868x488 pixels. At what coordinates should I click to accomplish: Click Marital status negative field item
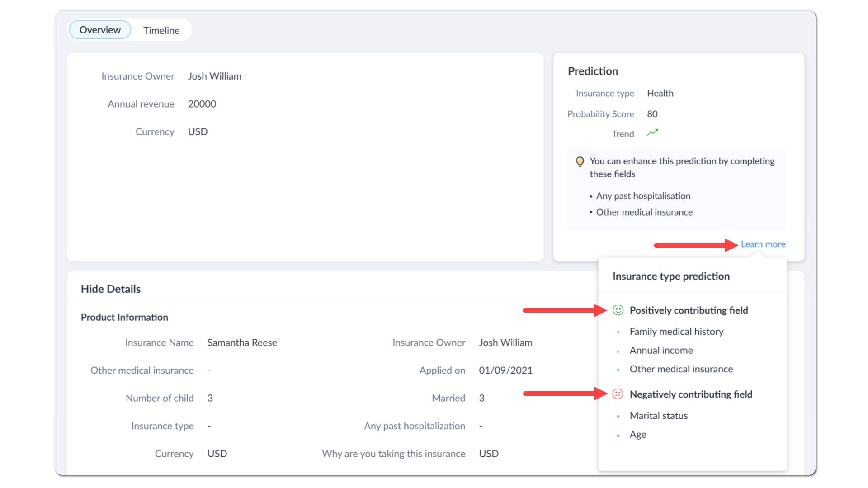[658, 416]
